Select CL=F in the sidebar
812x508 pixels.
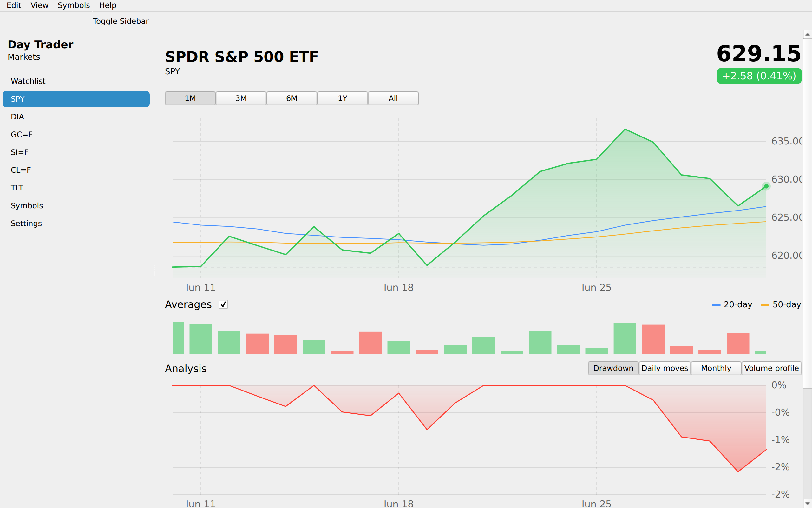(x=76, y=170)
